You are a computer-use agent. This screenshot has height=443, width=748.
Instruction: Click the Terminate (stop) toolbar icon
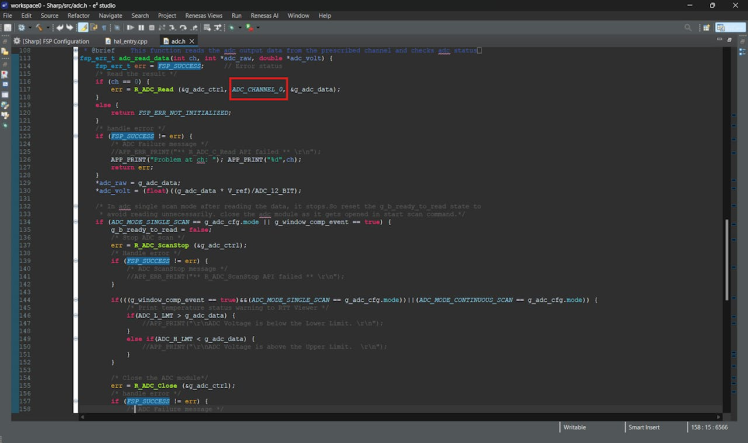tap(151, 28)
